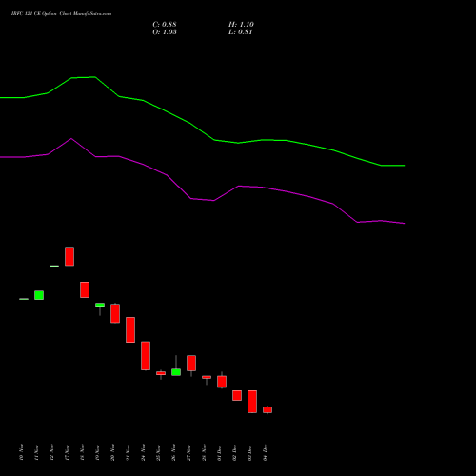This screenshot has width=476, height=476.
Task: Select the 10 Nov date label
Action: [21, 452]
